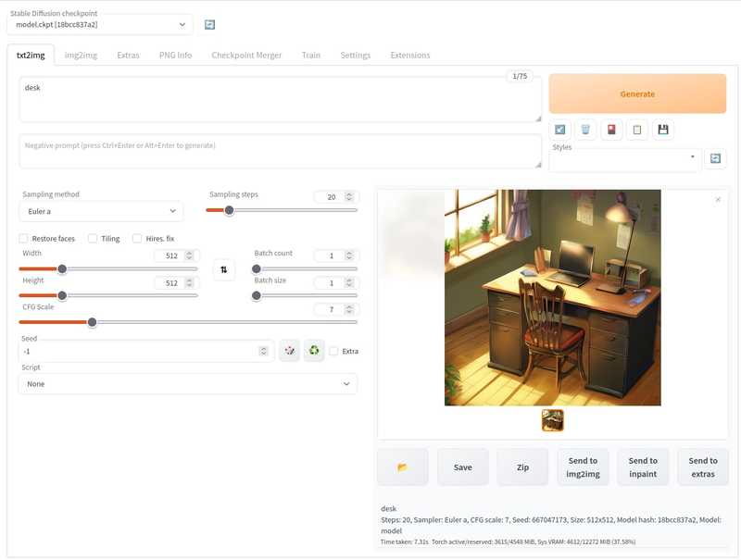Screen dimensions: 741x560
Task: Click the prompt field containing desk
Action: (x=281, y=100)
